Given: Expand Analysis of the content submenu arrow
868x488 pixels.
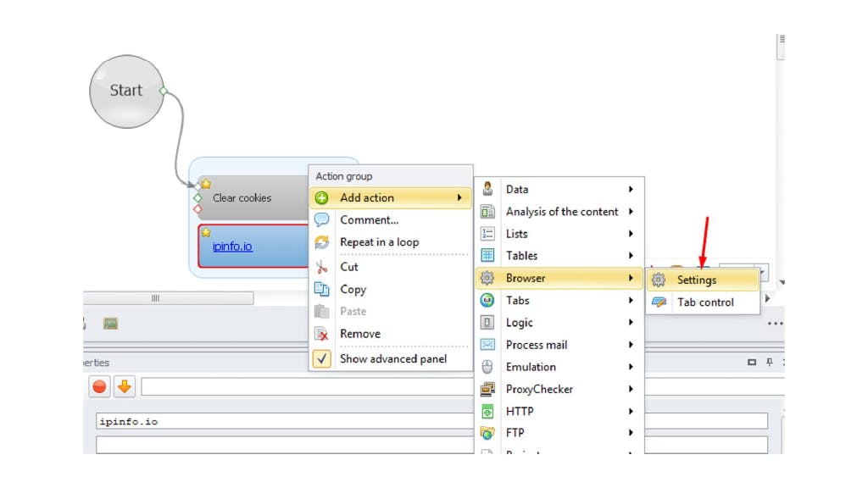Looking at the screenshot, I should point(631,211).
